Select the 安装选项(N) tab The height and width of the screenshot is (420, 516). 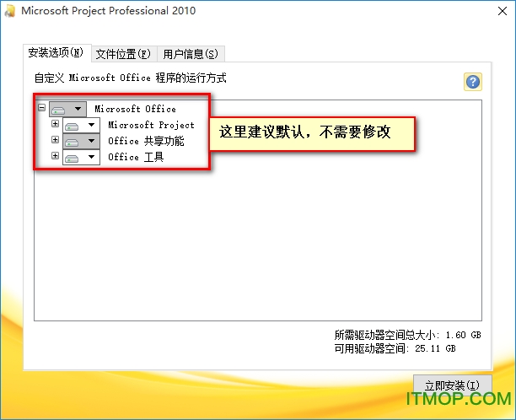tap(56, 53)
